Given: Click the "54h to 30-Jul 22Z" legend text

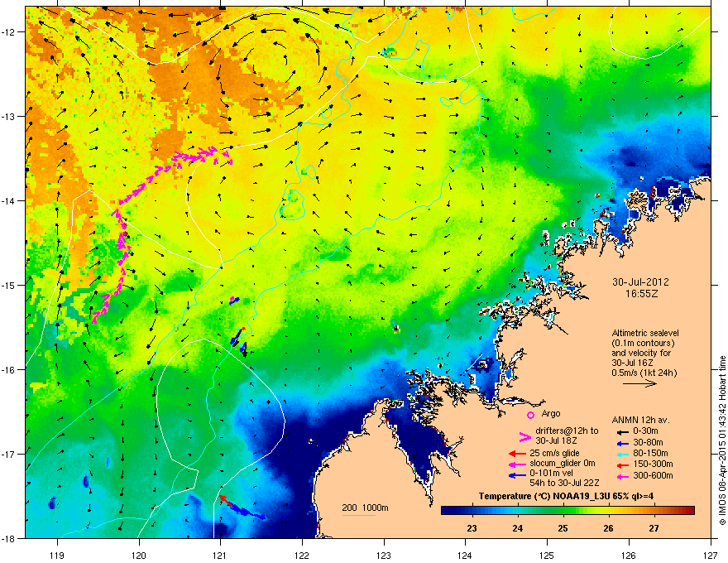Looking at the screenshot, I should (x=564, y=483).
